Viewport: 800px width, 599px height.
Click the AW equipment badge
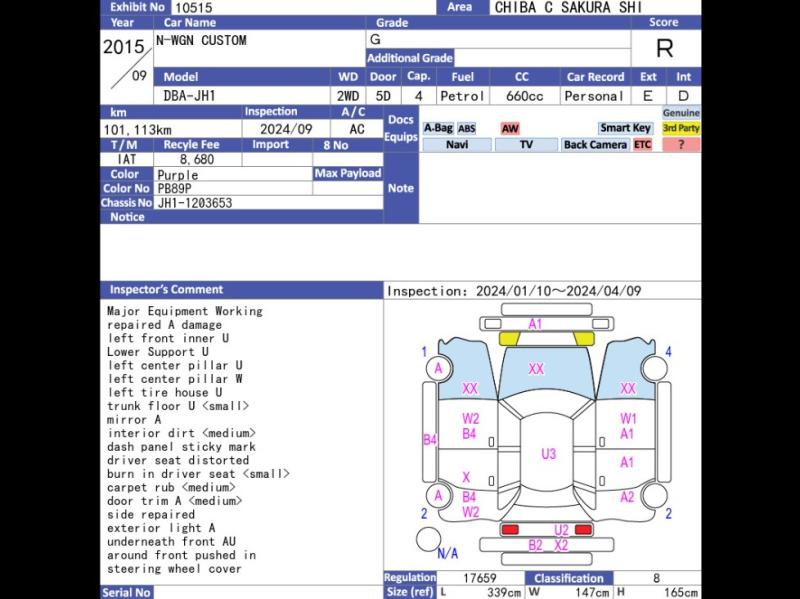(510, 129)
